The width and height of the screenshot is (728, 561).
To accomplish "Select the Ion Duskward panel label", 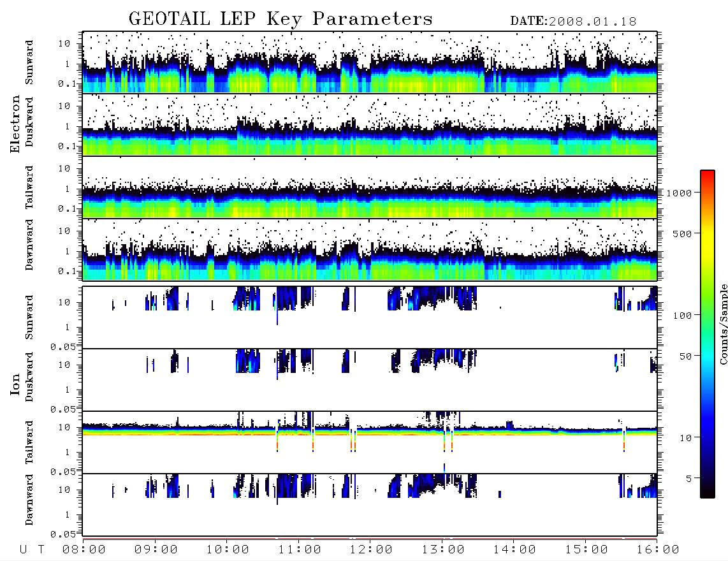I will 29,377.
